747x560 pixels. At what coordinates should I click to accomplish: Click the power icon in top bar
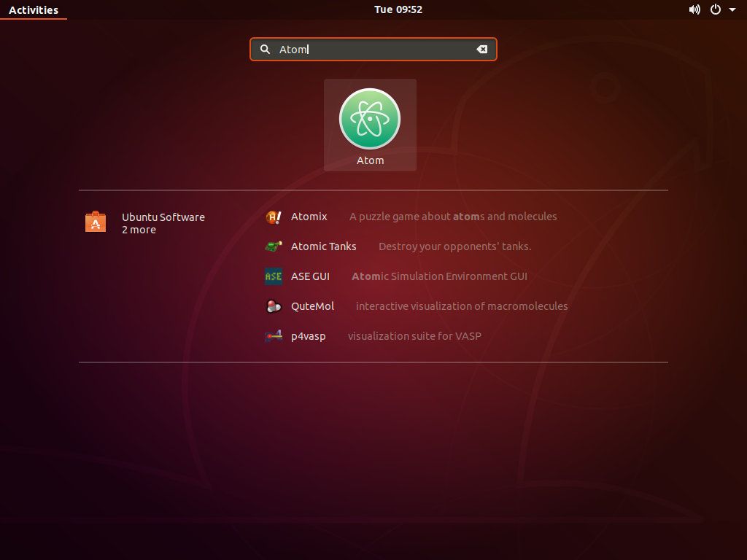coord(715,9)
